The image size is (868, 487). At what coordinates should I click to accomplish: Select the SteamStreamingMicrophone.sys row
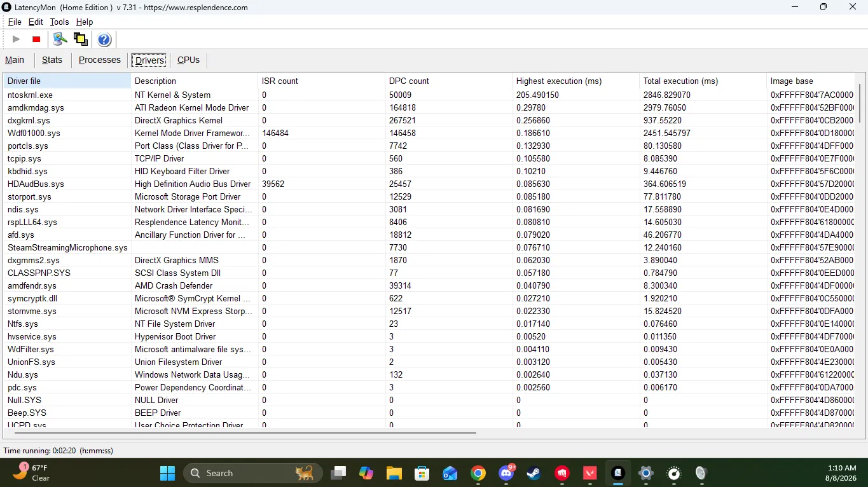pyautogui.click(x=429, y=247)
